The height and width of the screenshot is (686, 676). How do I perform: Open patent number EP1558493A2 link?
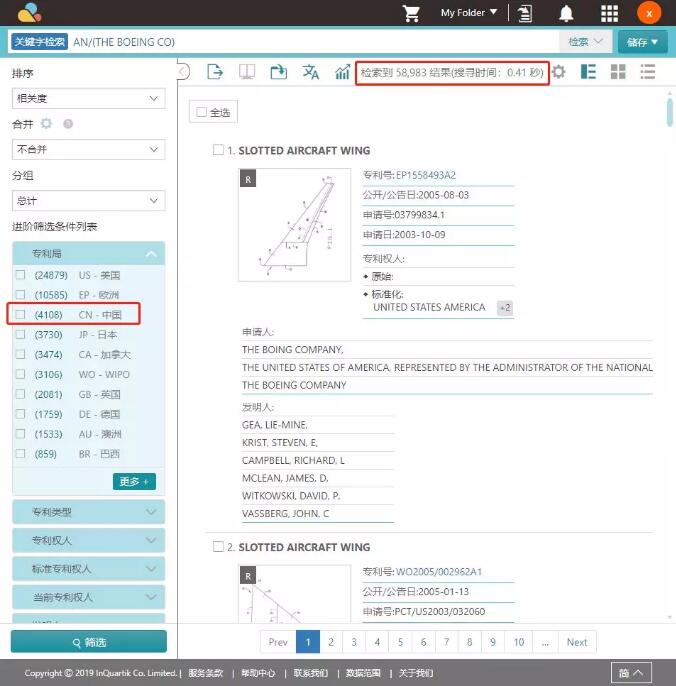[x=426, y=175]
